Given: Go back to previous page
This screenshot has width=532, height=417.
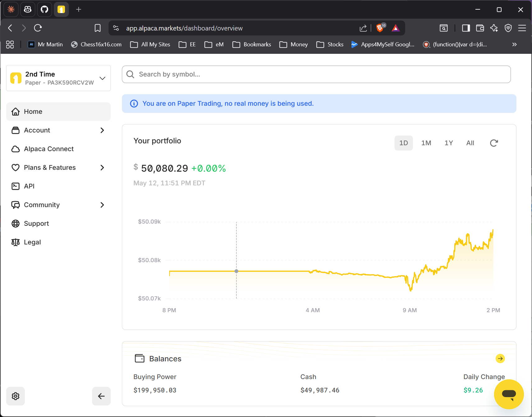Looking at the screenshot, I should tap(10, 28).
